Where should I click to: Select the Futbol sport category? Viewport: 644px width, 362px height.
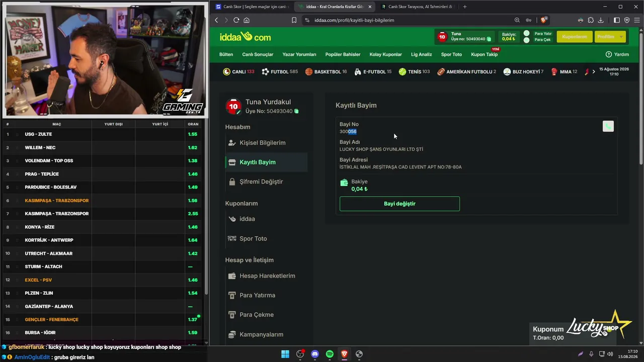pyautogui.click(x=280, y=72)
